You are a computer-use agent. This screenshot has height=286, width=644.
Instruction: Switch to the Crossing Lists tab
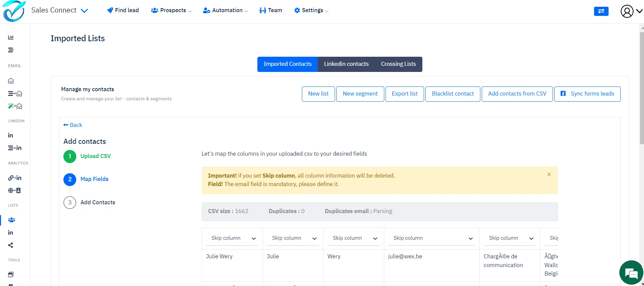[398, 64]
